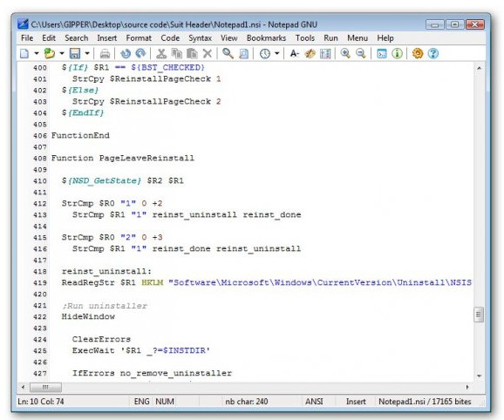504x420 pixels.
Task: Expand the clock history dropdown arrow
Action: click(276, 53)
